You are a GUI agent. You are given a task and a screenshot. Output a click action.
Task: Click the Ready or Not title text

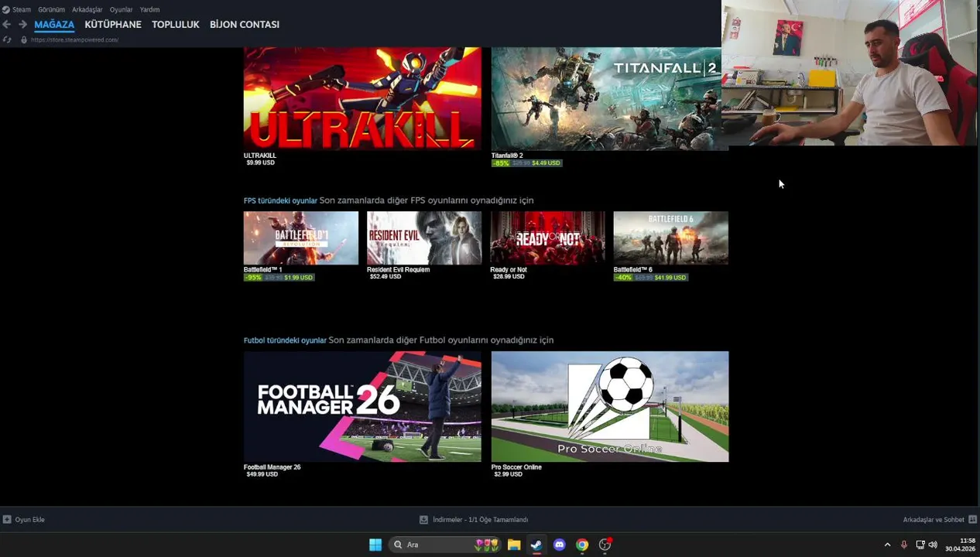pos(509,270)
